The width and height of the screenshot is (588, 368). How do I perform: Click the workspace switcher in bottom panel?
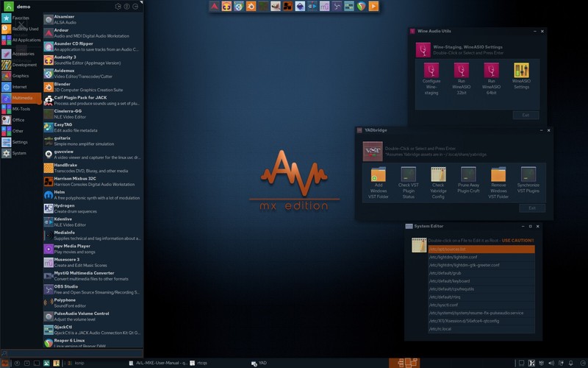[x=404, y=363]
